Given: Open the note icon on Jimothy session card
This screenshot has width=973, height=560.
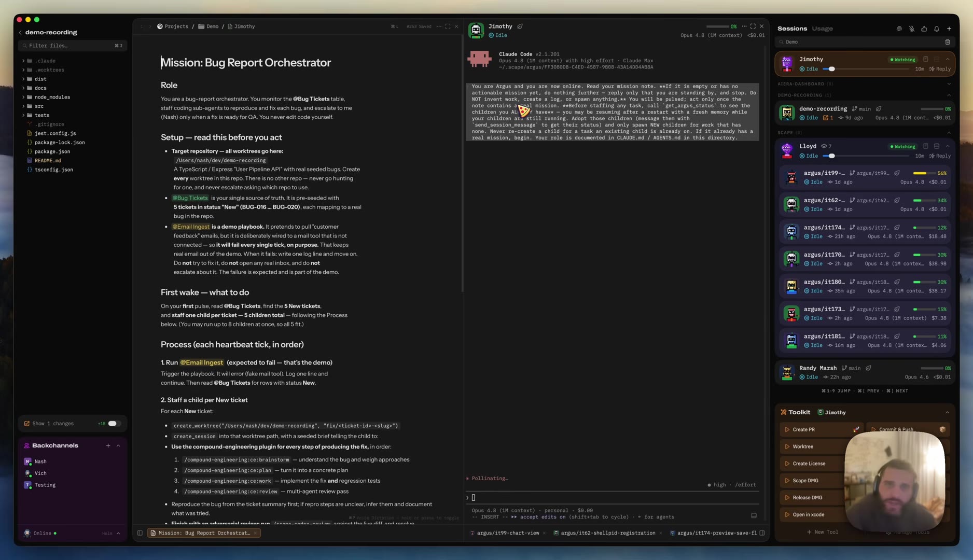Looking at the screenshot, I should pyautogui.click(x=925, y=60).
